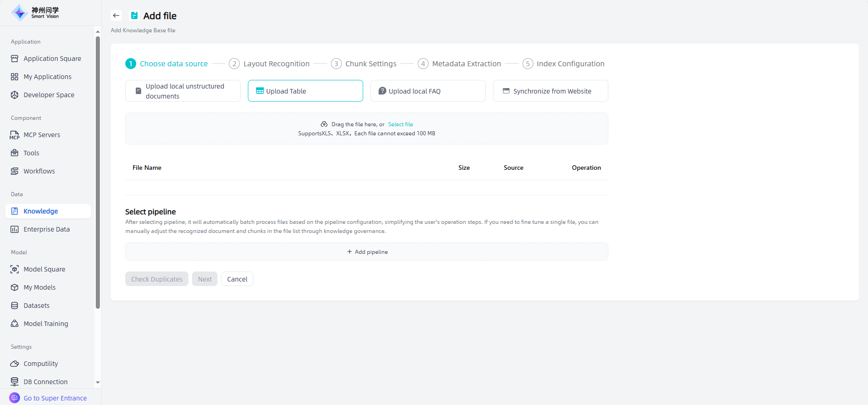Open Enterprise Data menu item
868x405 pixels.
coord(46,229)
